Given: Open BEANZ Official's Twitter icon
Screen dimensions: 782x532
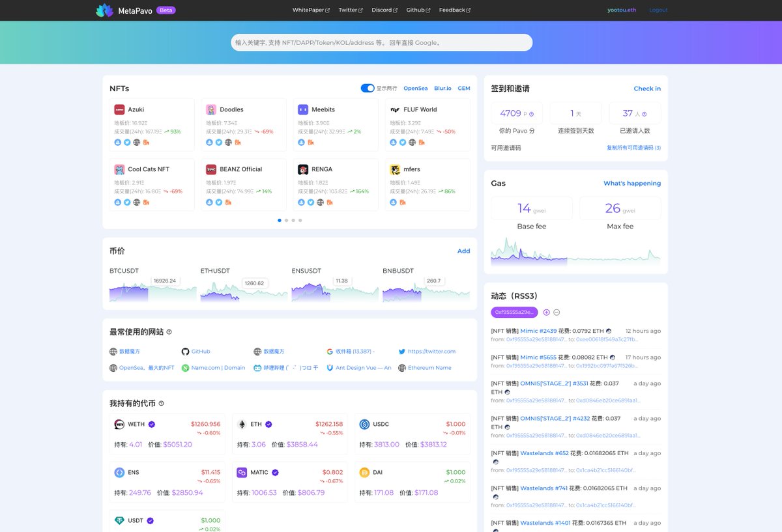Looking at the screenshot, I should point(219,202).
